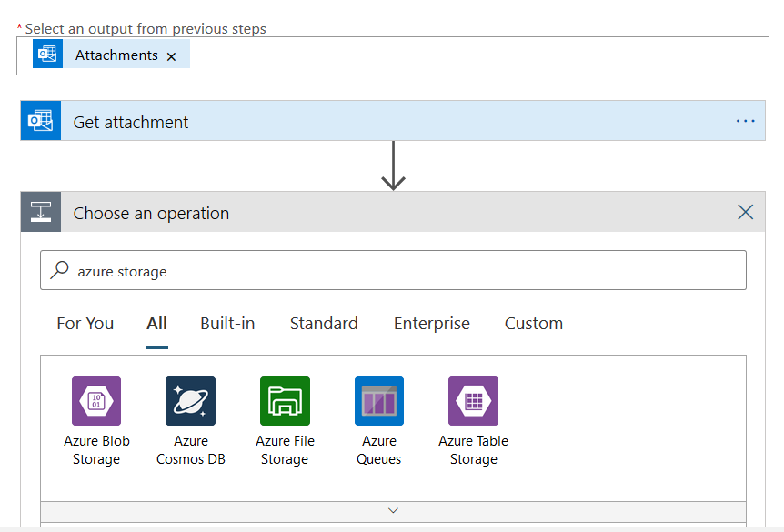784x532 pixels.
Task: Close the Choose an operation panel
Action: [x=746, y=213]
